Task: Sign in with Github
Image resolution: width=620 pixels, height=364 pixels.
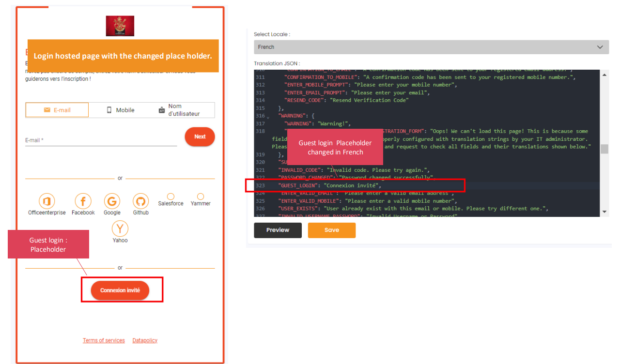Action: tap(140, 200)
